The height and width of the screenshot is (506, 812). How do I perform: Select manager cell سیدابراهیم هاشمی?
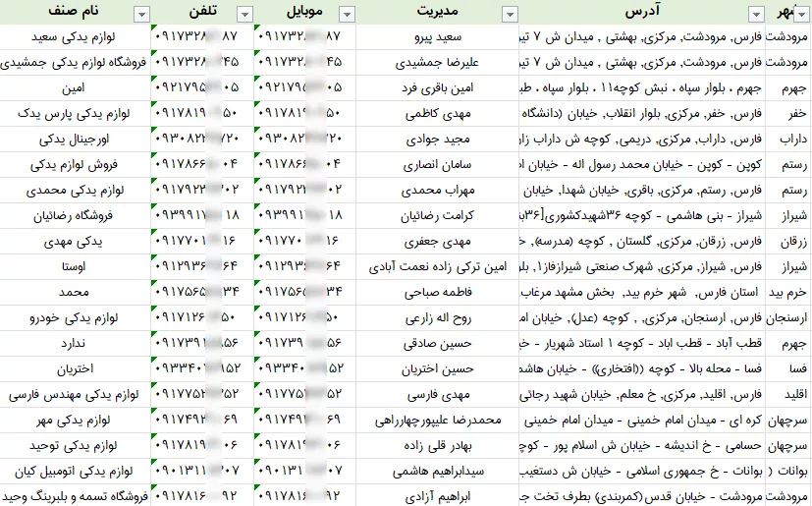coord(438,471)
